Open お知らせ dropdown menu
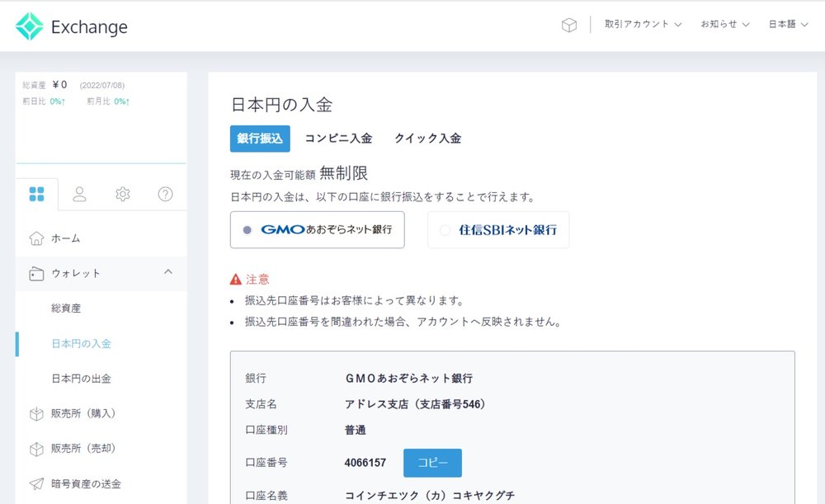The width and height of the screenshot is (825, 504). point(724,24)
